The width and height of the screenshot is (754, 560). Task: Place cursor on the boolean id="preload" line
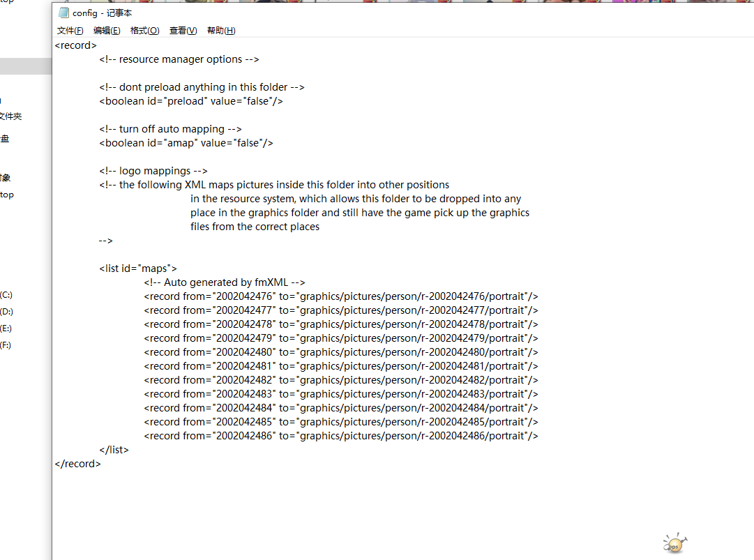click(190, 101)
